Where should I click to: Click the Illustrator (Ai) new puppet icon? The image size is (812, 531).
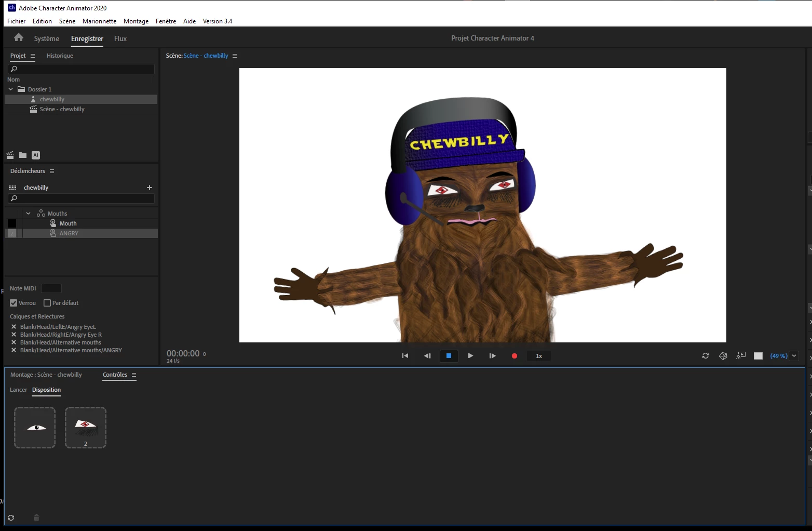click(x=36, y=155)
